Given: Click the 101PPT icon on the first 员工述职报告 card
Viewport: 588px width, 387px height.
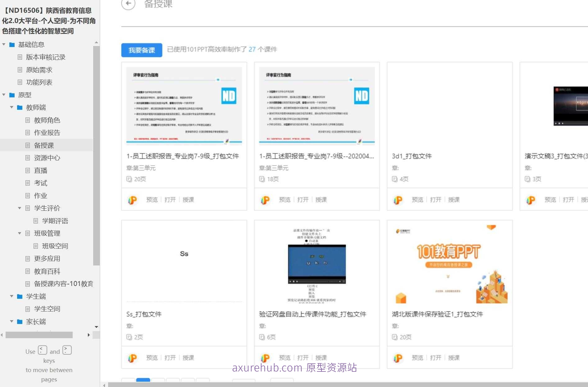Looking at the screenshot, I should click(132, 200).
